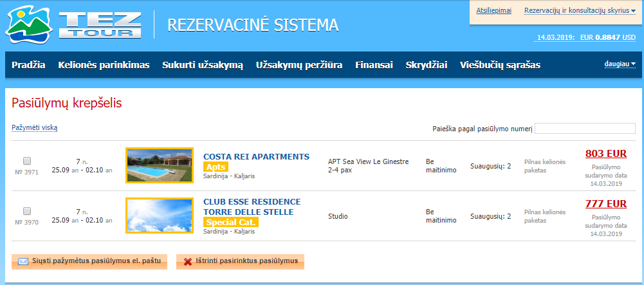Viewport: 644px width, 285px height.
Task: Click the Special Cat. category badge
Action: pos(231,222)
